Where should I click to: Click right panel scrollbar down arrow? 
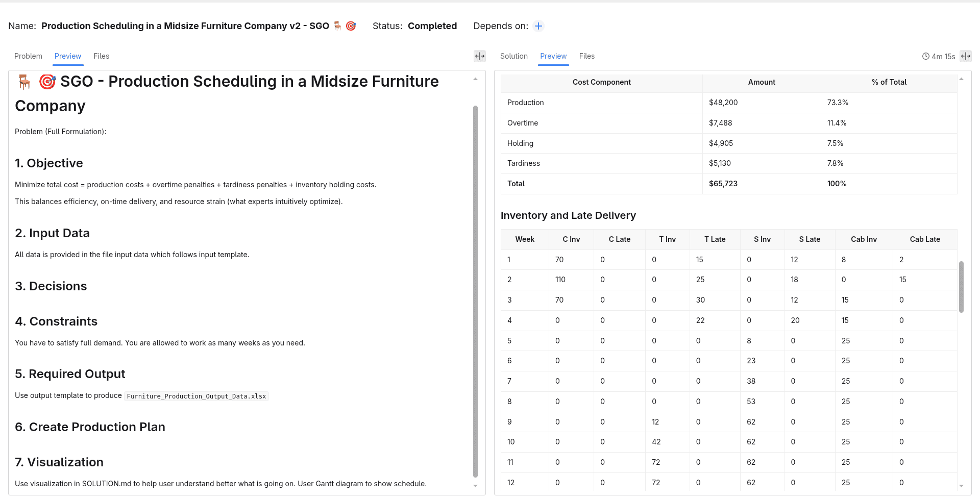click(x=962, y=486)
